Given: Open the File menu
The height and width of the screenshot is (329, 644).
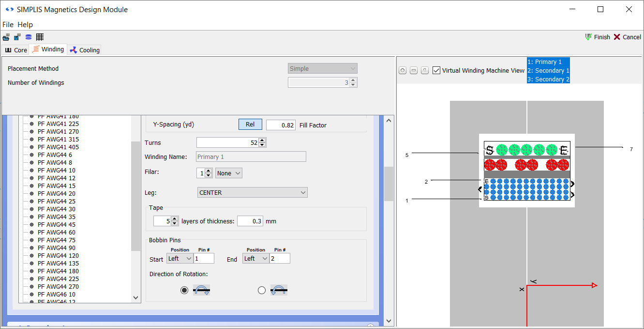Looking at the screenshot, I should point(8,25).
